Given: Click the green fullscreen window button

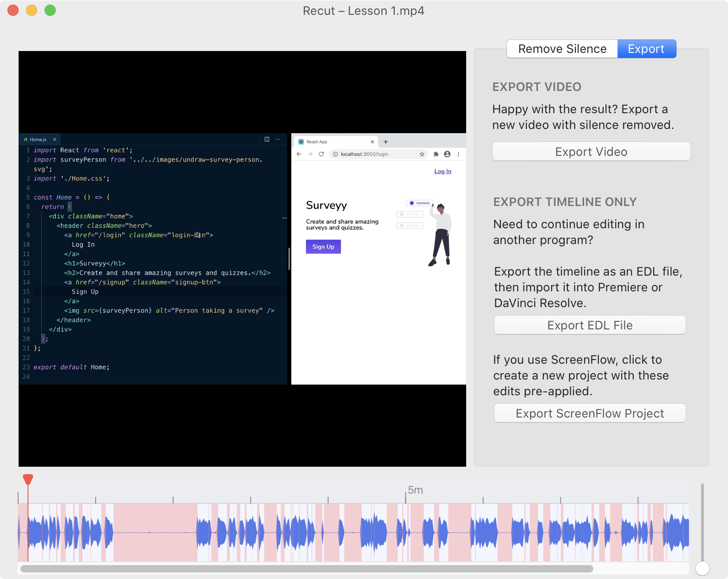Looking at the screenshot, I should (50, 10).
